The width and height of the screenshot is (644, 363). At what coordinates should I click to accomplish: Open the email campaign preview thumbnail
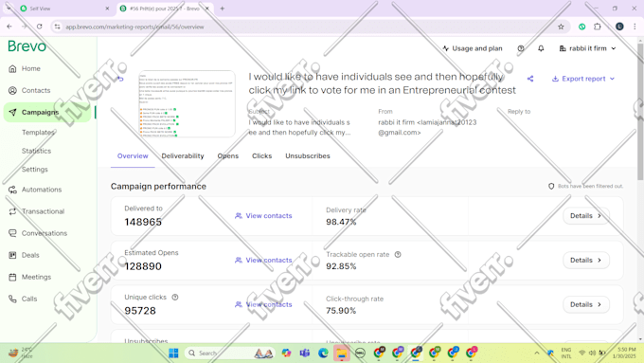[x=187, y=104]
